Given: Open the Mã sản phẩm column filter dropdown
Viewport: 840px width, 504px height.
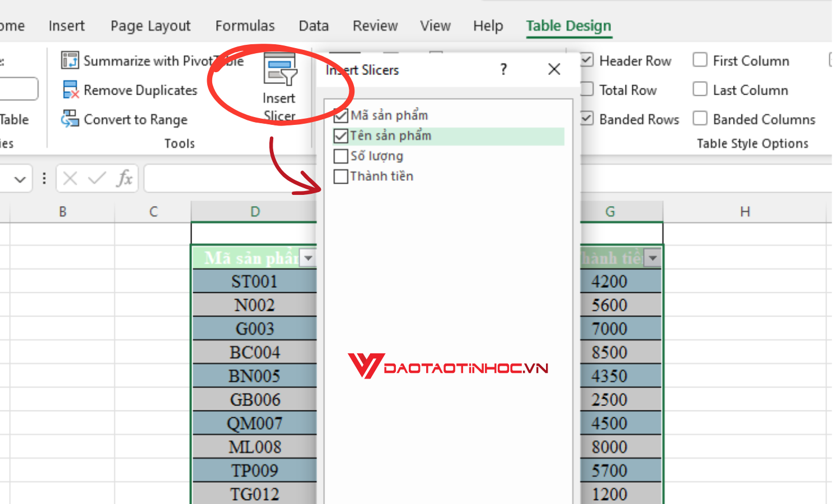Looking at the screenshot, I should (x=308, y=258).
